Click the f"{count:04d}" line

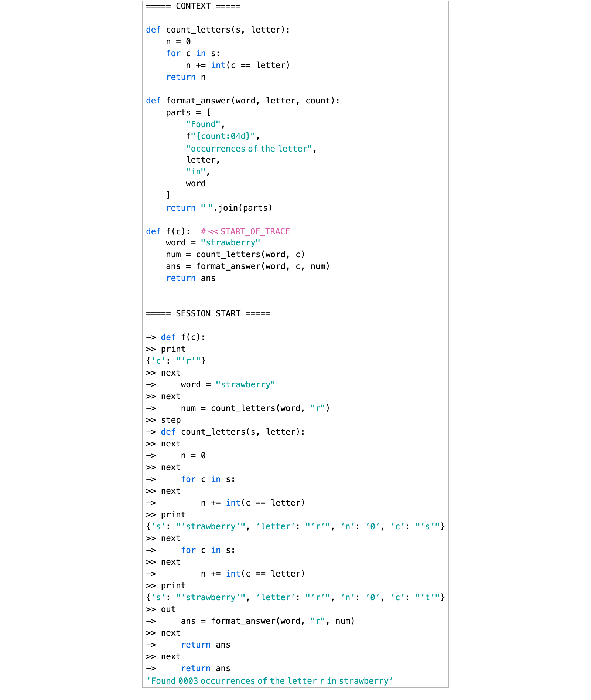(223, 136)
